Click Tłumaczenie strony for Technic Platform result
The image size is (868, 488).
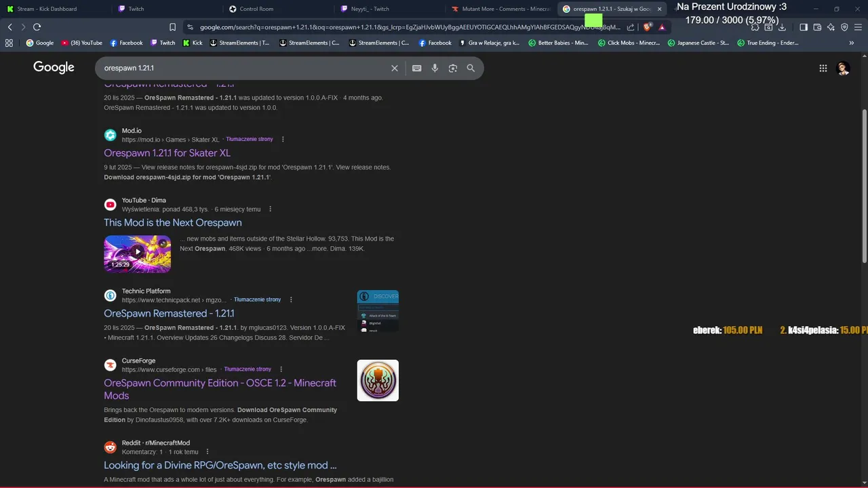tap(257, 300)
